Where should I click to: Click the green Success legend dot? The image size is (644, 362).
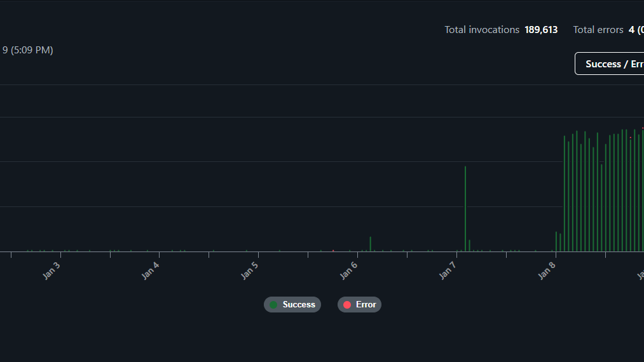(273, 305)
